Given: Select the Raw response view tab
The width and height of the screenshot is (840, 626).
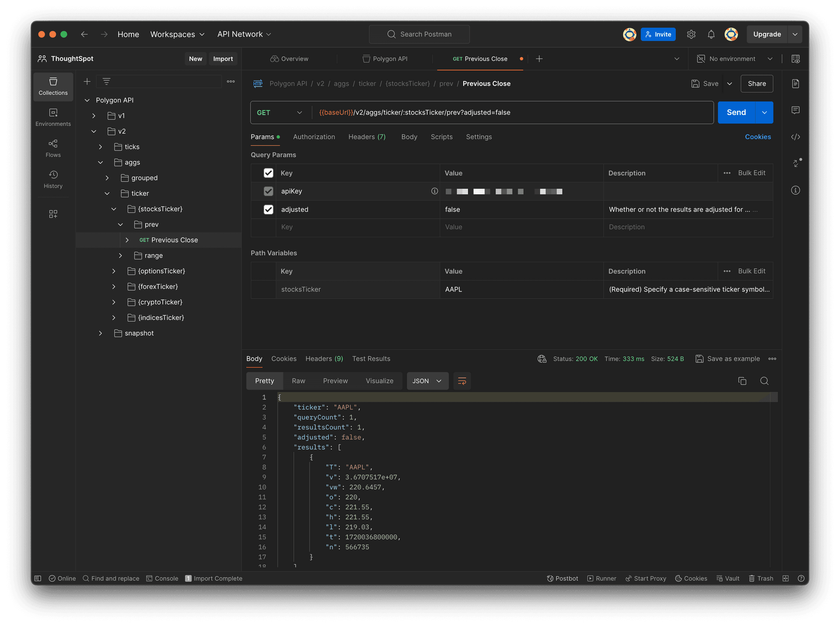Looking at the screenshot, I should (x=298, y=381).
